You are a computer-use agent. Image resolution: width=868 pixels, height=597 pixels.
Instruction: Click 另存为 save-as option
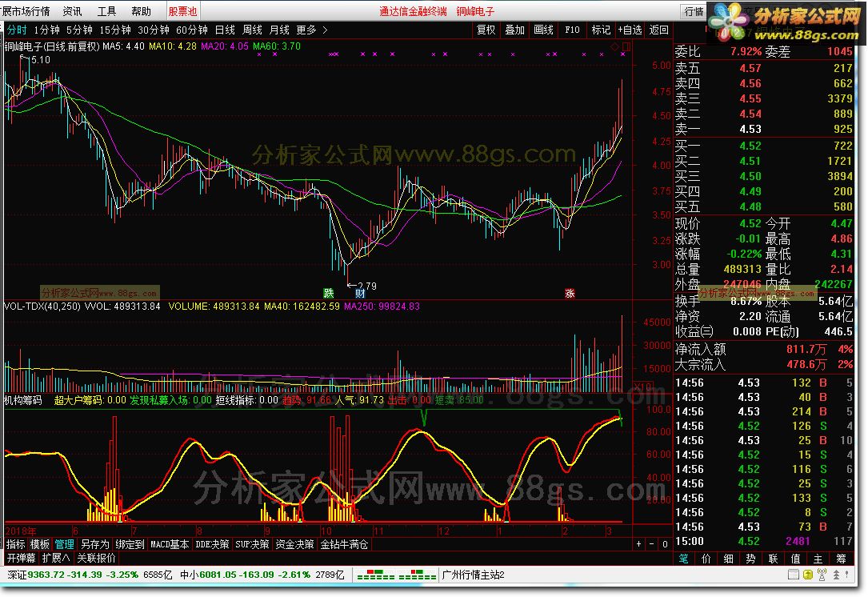pos(94,544)
